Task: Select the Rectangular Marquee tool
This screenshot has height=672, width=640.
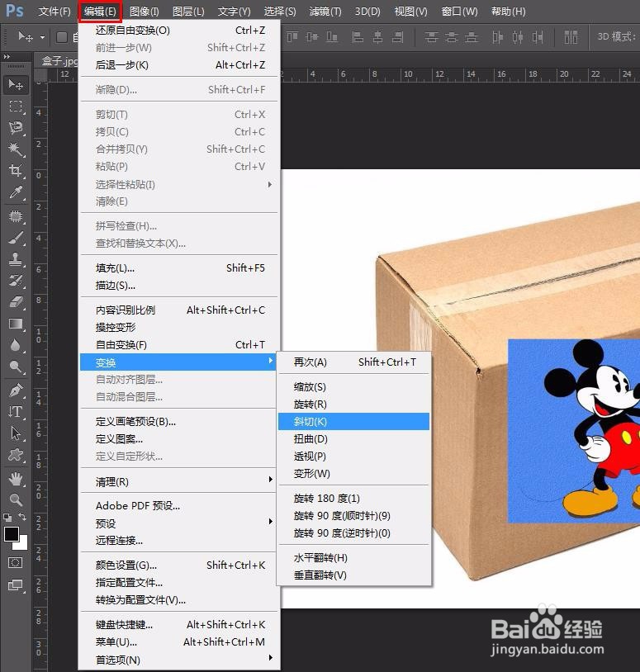Action: [x=16, y=106]
